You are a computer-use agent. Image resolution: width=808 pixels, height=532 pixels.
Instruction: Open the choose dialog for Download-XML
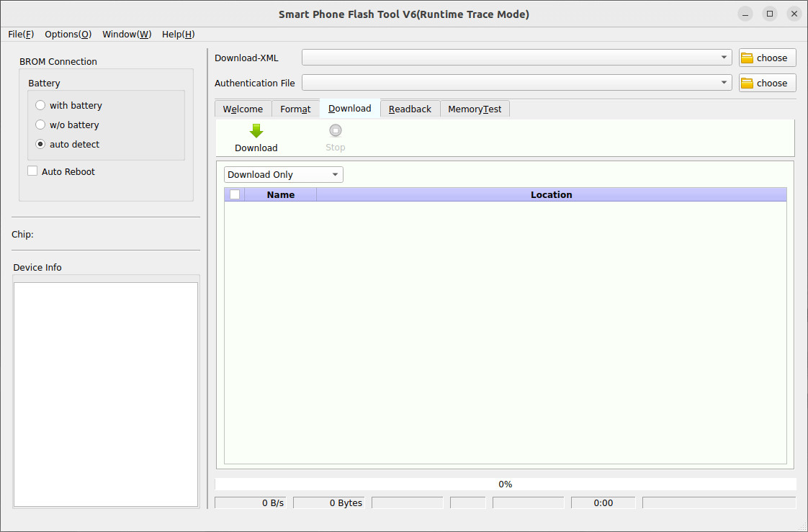pos(766,57)
